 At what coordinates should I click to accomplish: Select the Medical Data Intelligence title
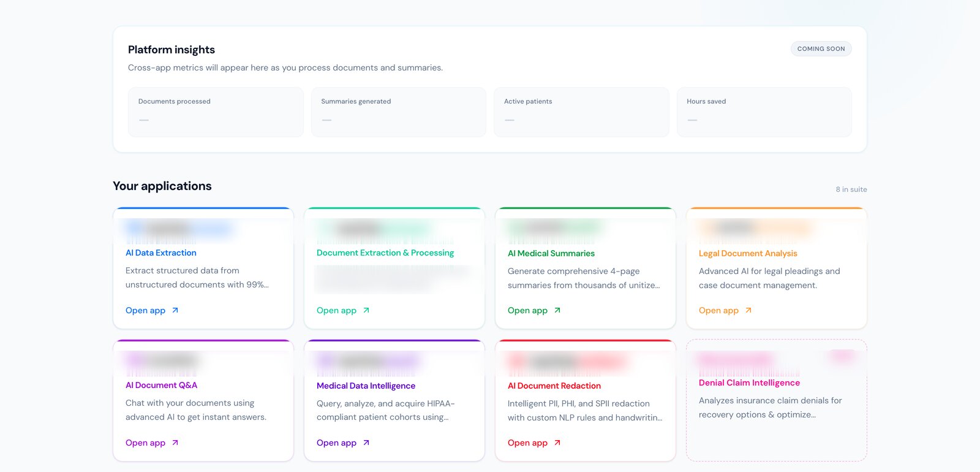click(366, 386)
